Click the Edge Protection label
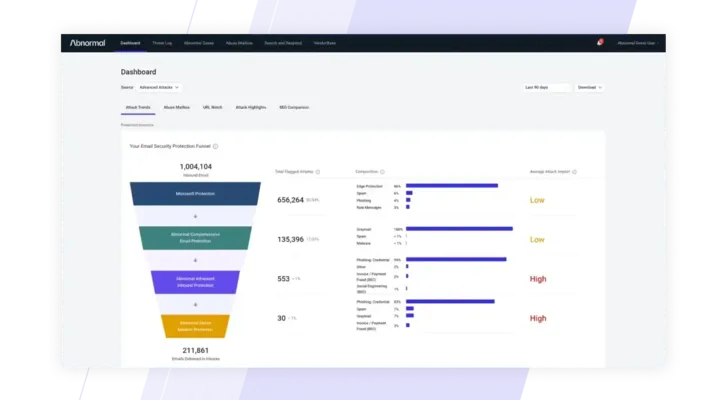This screenshot has width=720, height=400. 369,186
